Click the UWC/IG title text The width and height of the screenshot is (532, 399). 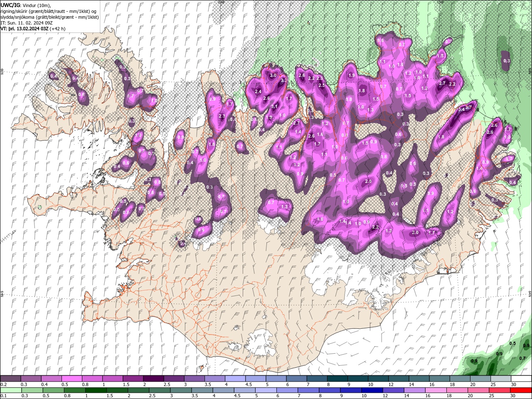pyautogui.click(x=10, y=5)
